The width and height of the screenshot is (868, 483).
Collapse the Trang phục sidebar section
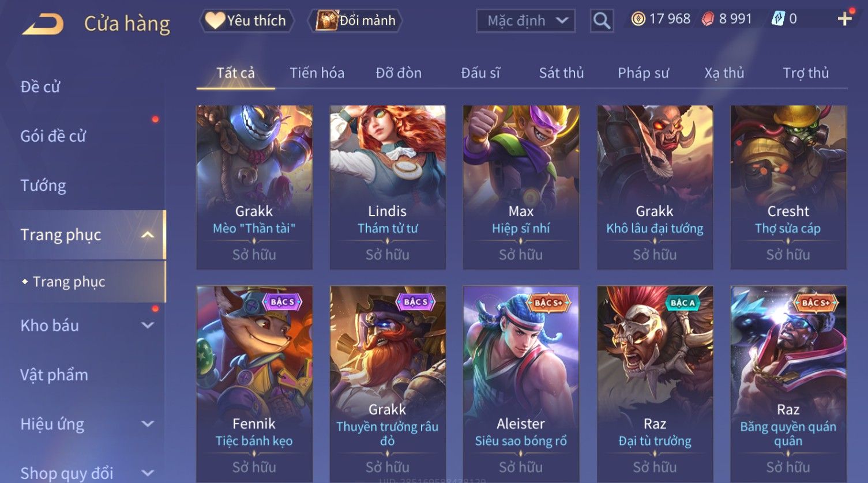point(148,235)
